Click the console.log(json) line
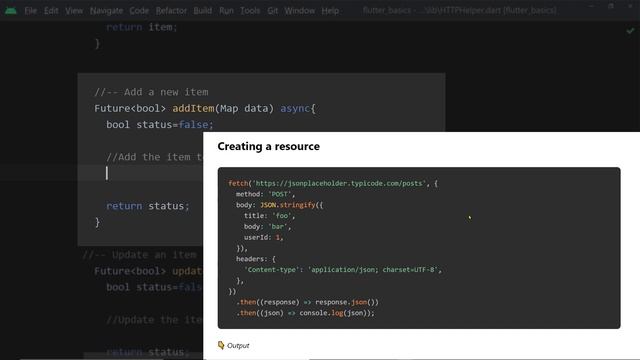Image resolution: width=640 pixels, height=360 pixels. pyautogui.click(x=305, y=313)
